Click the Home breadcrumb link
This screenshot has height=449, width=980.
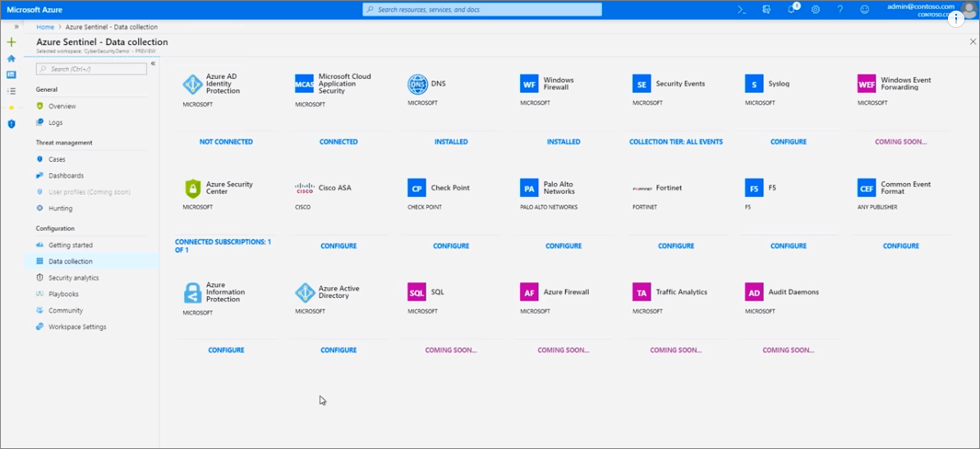[x=45, y=27]
